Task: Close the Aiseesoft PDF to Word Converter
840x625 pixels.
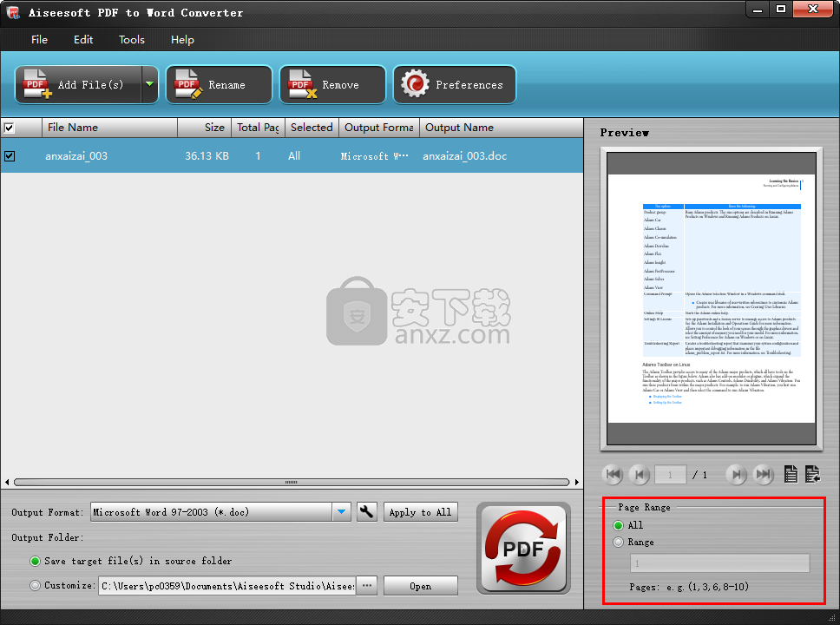Action: click(x=813, y=9)
